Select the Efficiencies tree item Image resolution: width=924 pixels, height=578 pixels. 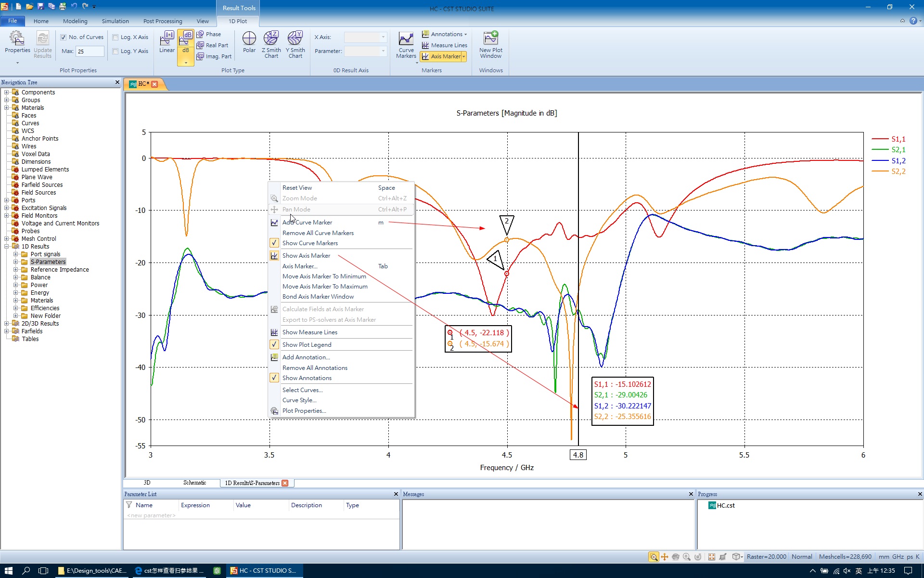point(45,308)
